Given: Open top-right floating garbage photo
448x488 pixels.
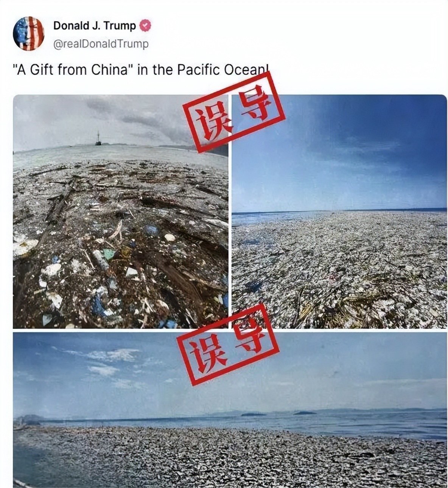Looking at the screenshot, I should click(339, 211).
